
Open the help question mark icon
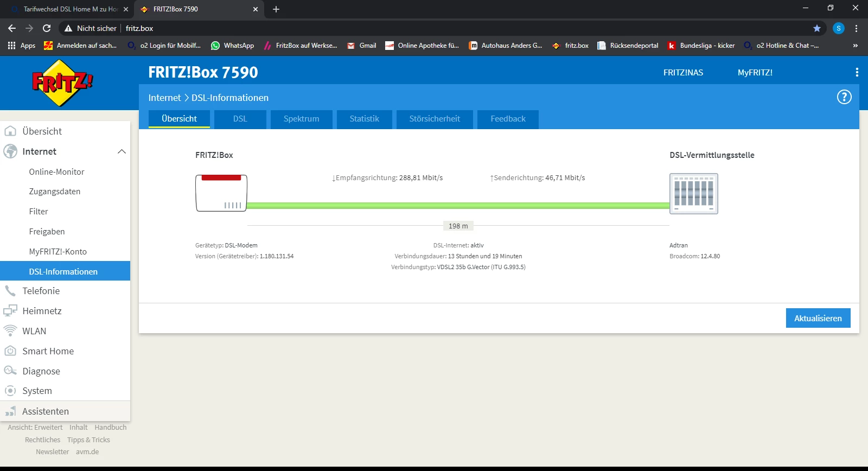[x=844, y=97]
